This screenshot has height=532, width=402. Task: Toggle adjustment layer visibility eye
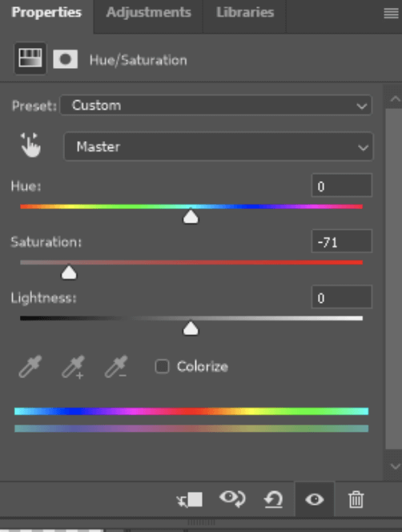pos(315,499)
